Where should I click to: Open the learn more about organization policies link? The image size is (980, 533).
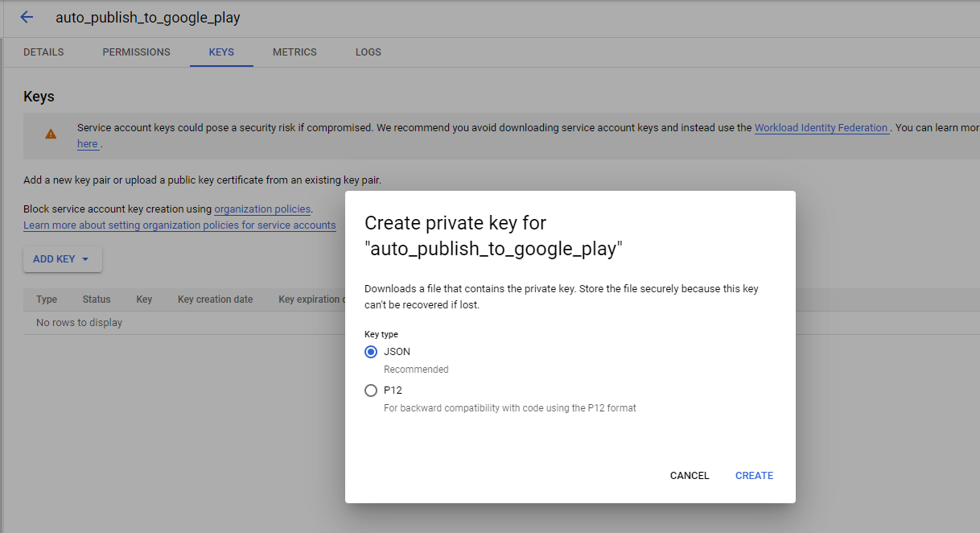coord(179,225)
